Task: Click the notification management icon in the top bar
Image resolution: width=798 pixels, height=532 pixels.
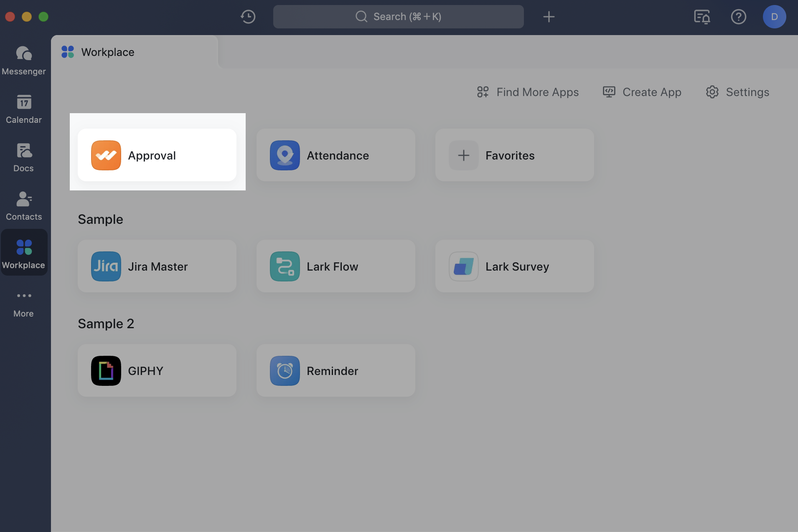Action: coord(702,17)
